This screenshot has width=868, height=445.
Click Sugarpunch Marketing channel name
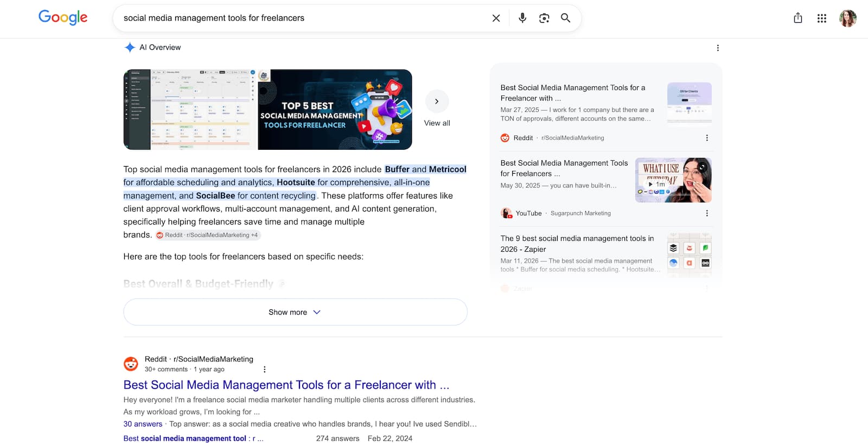(580, 213)
